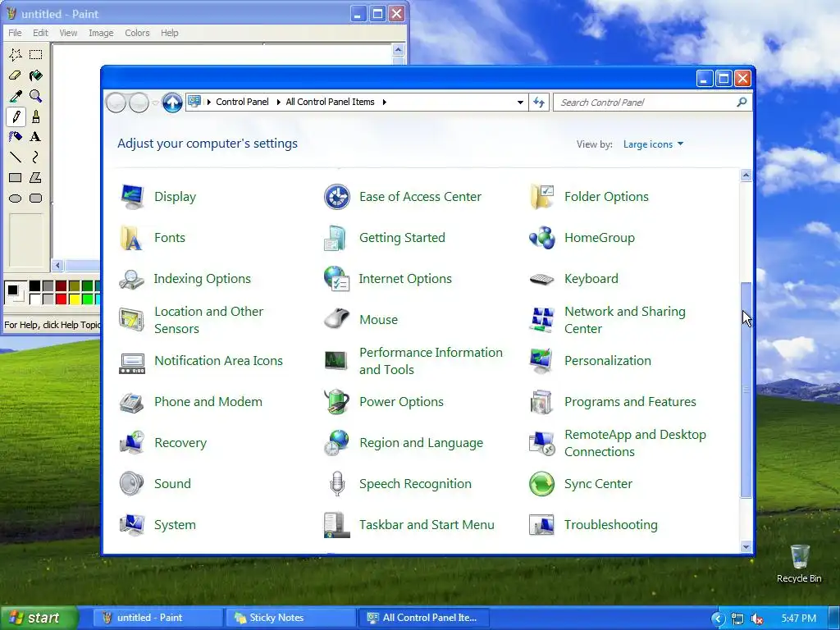Click the Recovery icon
This screenshot has width=840, height=630.
(x=132, y=443)
